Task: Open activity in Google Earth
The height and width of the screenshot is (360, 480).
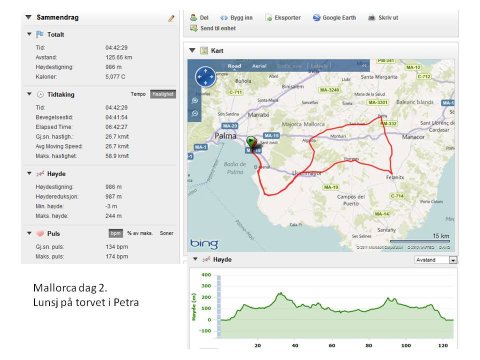Action: [x=335, y=18]
